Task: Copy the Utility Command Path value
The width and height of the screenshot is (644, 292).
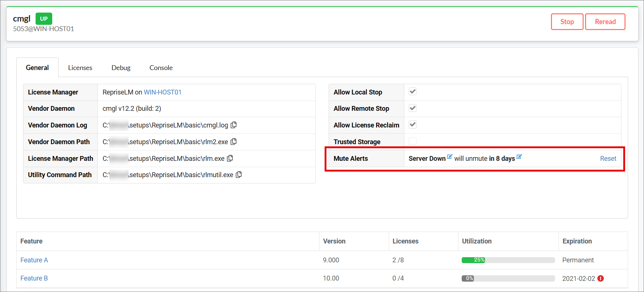Action: [239, 175]
